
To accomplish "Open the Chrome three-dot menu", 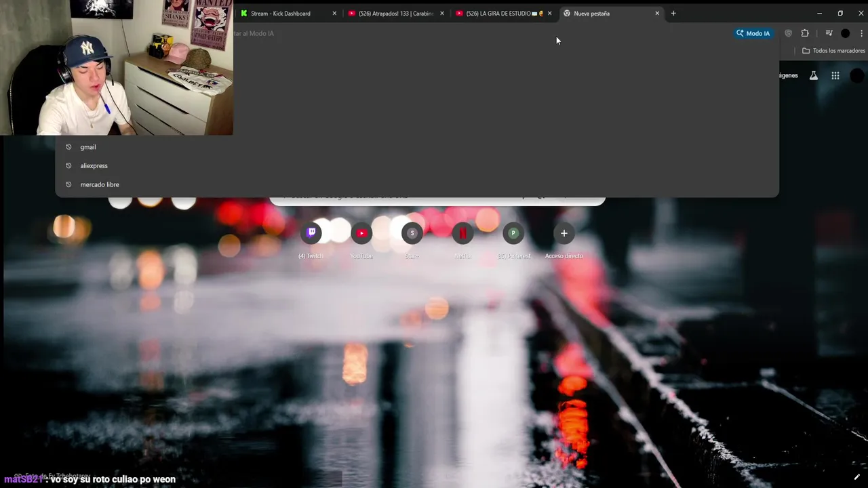I will tap(861, 33).
